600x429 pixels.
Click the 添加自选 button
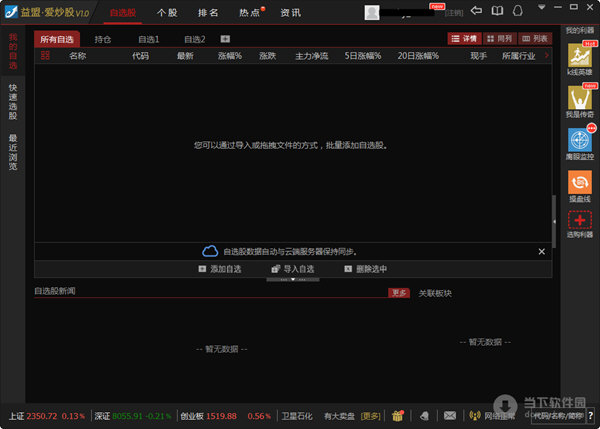[x=220, y=269]
